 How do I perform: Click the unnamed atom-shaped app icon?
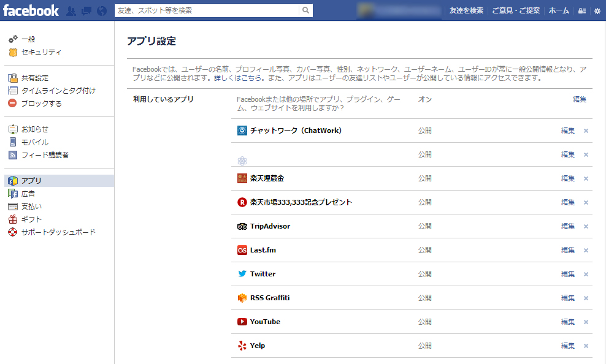click(x=242, y=161)
